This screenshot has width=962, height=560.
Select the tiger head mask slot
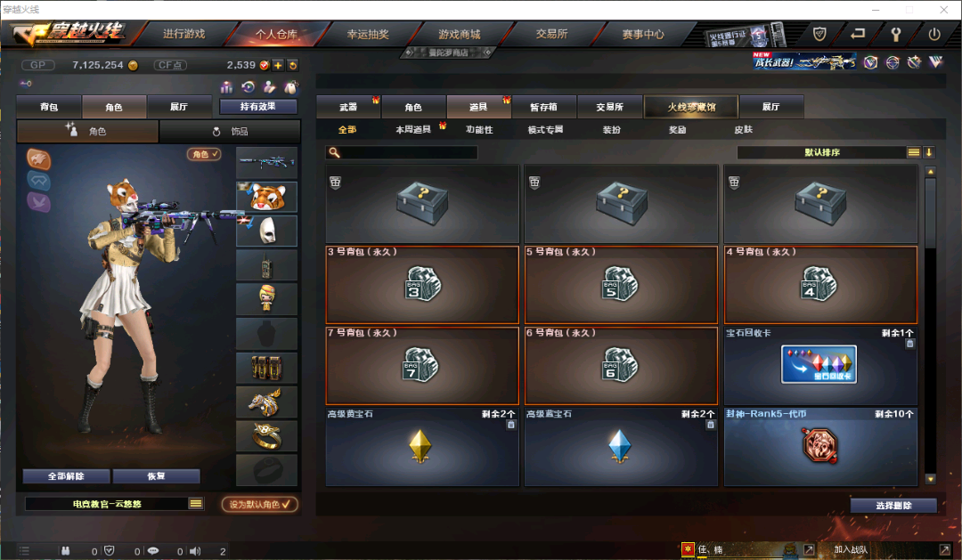267,196
